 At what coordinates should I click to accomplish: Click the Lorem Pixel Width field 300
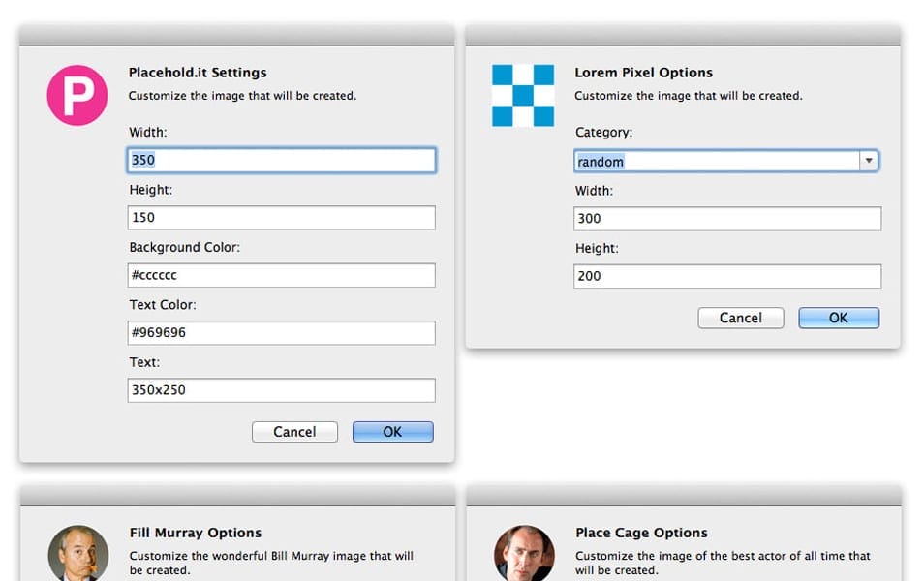[x=726, y=219]
